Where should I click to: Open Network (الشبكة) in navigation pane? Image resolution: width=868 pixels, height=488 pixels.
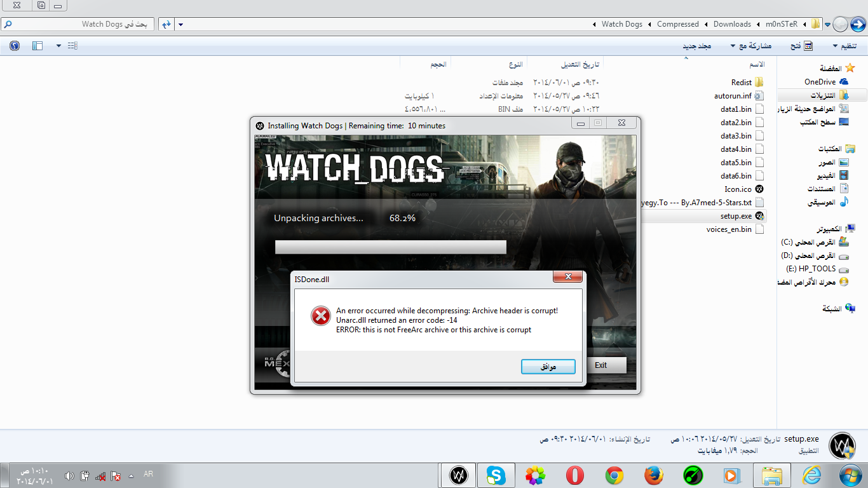pos(839,308)
